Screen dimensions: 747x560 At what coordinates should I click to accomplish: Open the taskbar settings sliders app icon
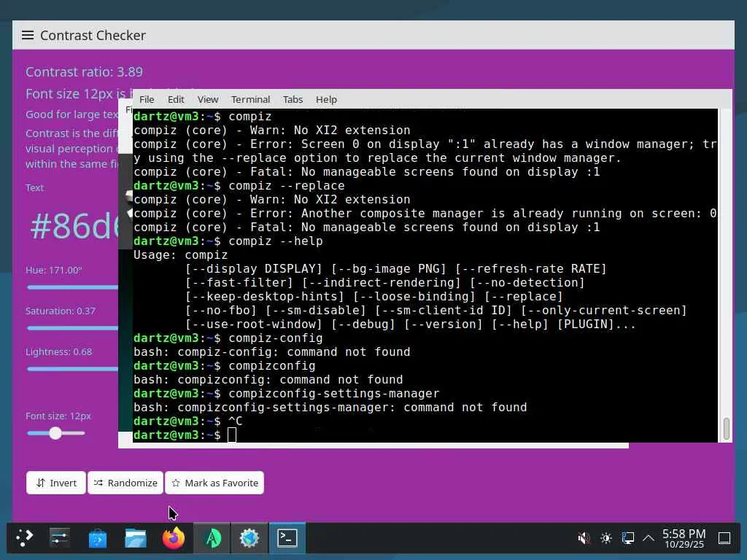[x=60, y=538]
